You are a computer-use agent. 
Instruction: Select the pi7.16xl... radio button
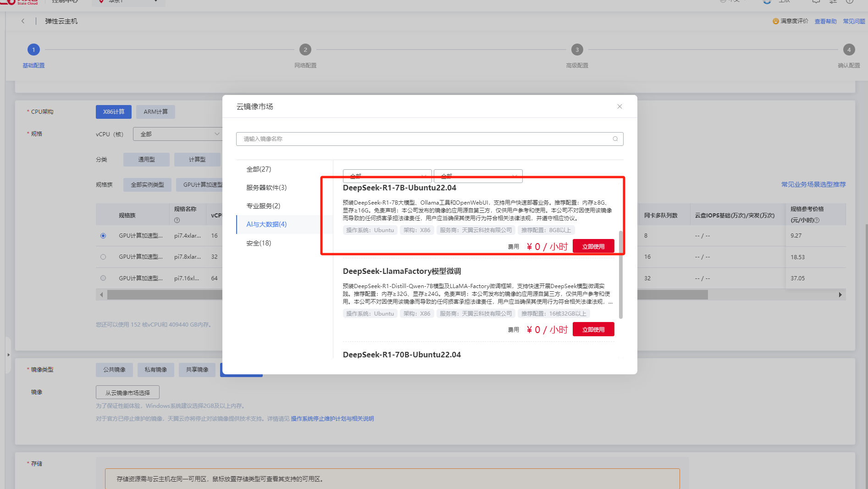pos(103,278)
